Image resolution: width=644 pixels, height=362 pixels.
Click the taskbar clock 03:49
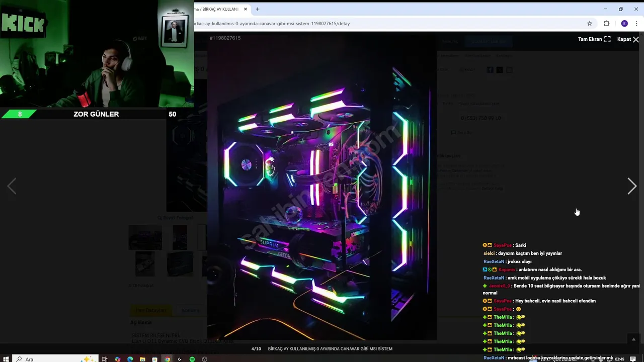pyautogui.click(x=619, y=359)
